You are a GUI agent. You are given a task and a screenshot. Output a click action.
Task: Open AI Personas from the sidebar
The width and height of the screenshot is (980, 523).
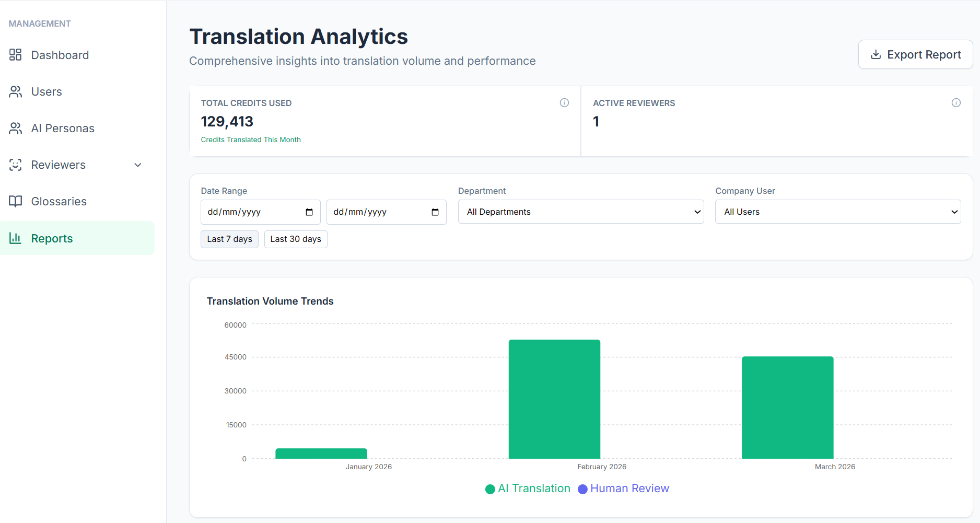[63, 128]
